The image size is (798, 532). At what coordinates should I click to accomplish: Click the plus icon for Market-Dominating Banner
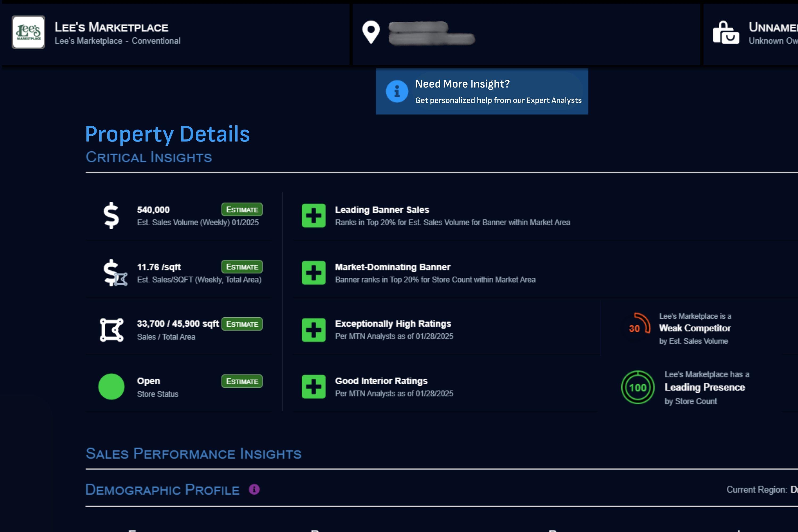click(x=314, y=273)
